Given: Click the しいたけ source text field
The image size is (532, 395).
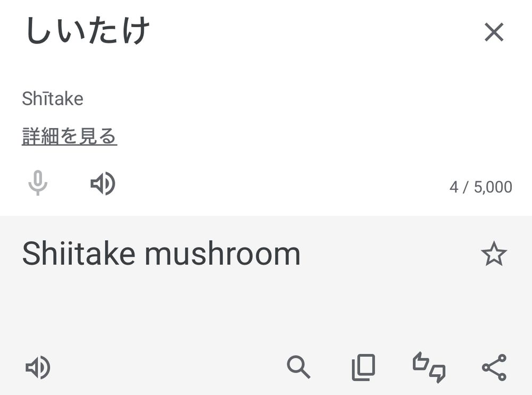Looking at the screenshot, I should (88, 32).
